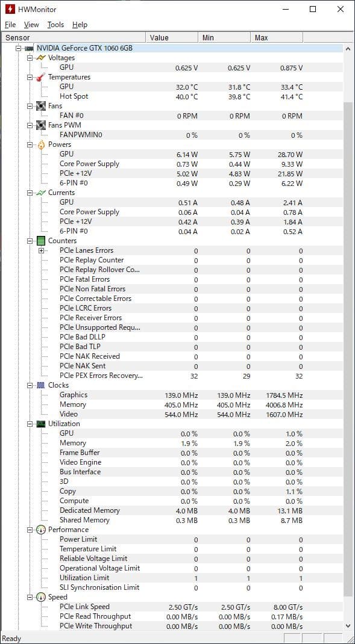The width and height of the screenshot is (355, 644).
Task: Open the View menu
Action: coord(31,25)
